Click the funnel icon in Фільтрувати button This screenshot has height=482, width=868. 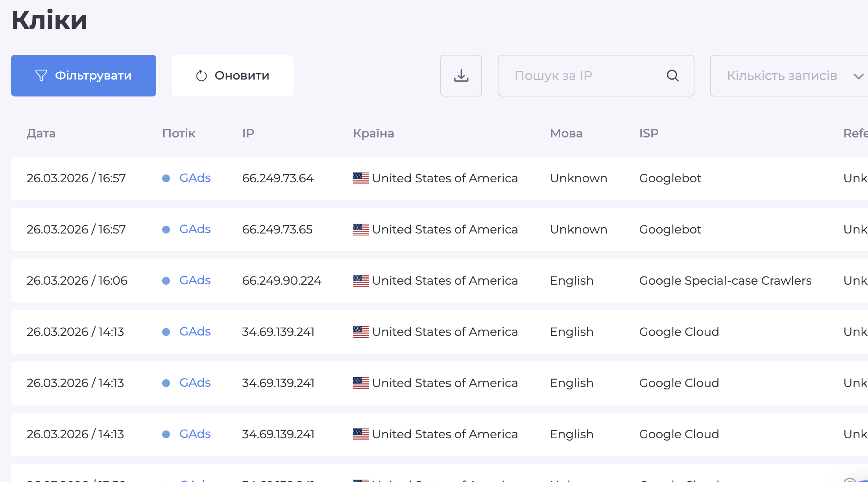tap(41, 76)
